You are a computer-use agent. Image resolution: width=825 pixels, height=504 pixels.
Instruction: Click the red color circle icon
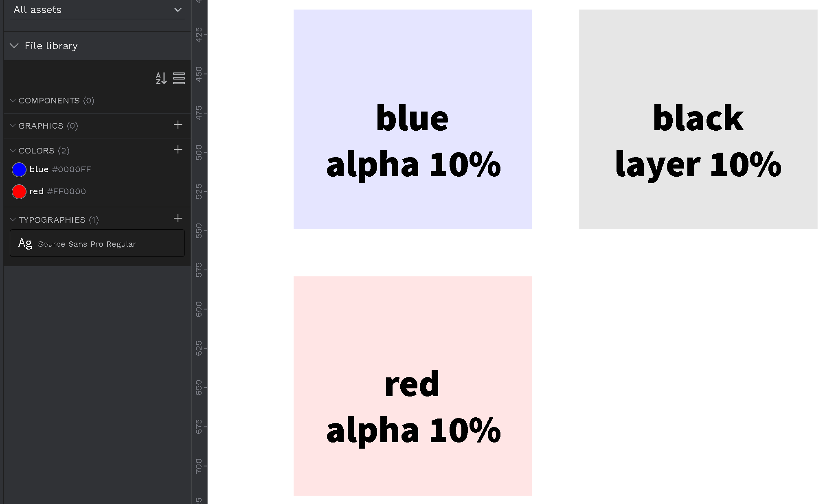pyautogui.click(x=19, y=191)
